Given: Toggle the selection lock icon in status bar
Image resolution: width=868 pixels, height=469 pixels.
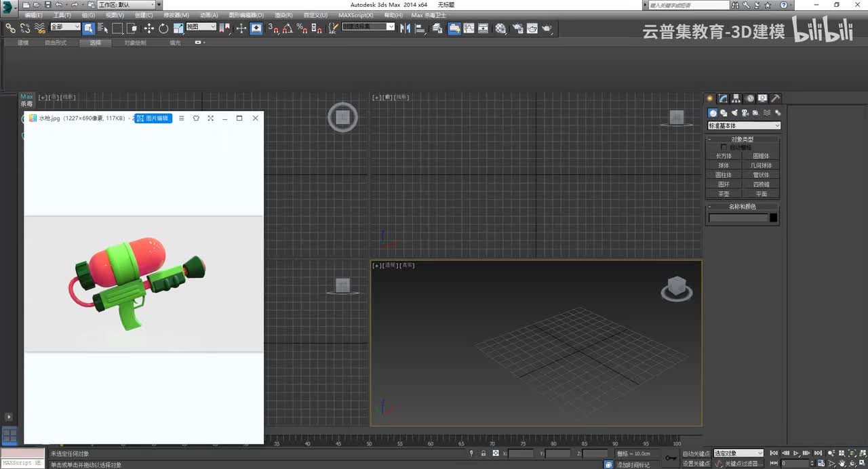Looking at the screenshot, I should coord(484,453).
